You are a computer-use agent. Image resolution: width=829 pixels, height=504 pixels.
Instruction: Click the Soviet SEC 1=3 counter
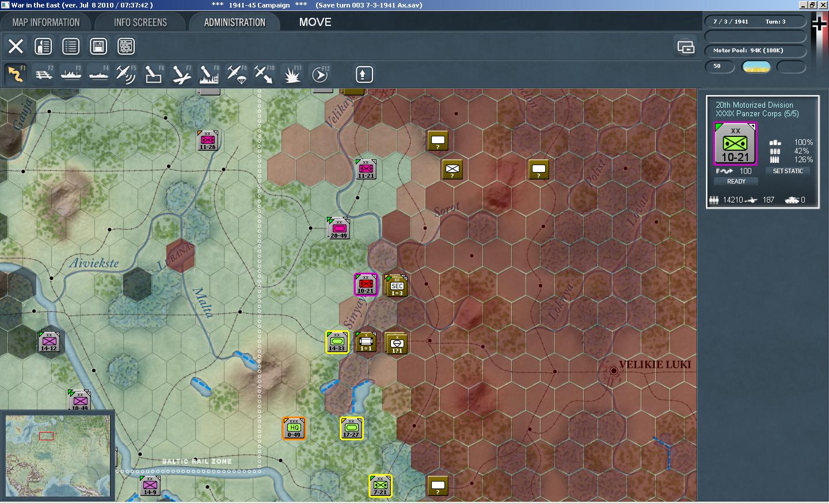(396, 286)
